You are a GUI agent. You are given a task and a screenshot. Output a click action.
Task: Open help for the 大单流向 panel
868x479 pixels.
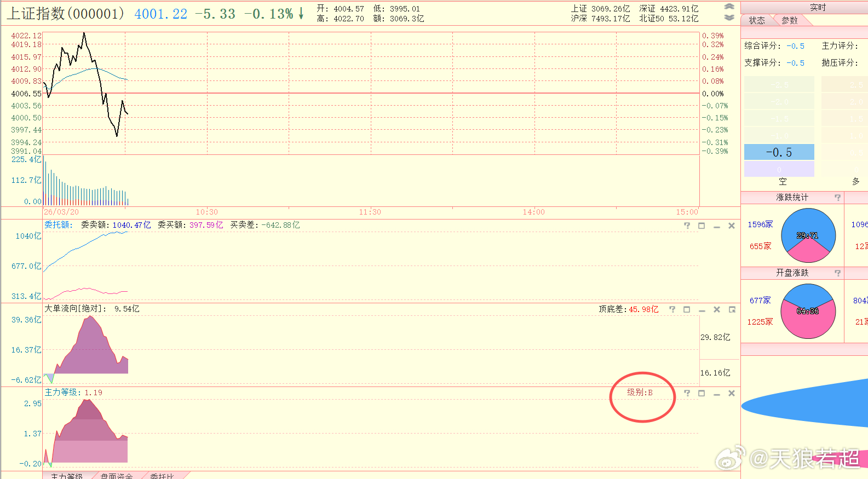pos(672,309)
